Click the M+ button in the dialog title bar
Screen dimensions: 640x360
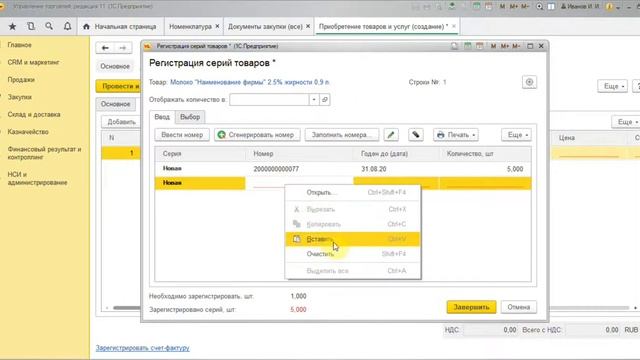pos(504,46)
